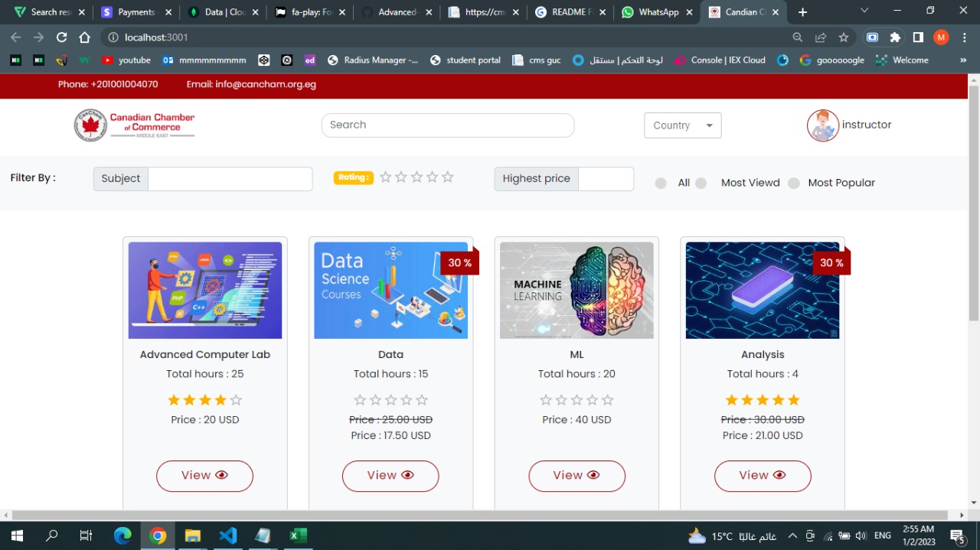Open Radius Manager bookmark

[x=372, y=60]
